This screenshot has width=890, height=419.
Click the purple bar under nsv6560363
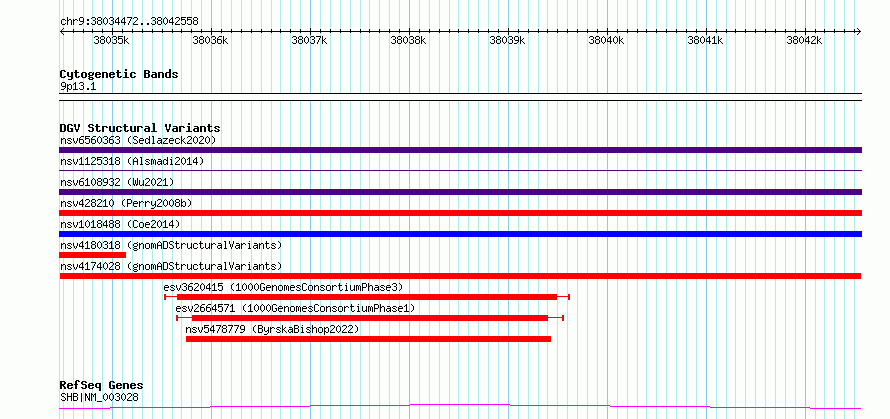tap(460, 150)
